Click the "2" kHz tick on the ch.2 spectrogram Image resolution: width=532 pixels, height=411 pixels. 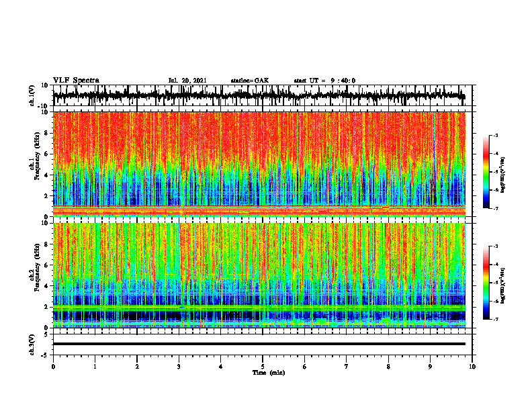(x=46, y=307)
